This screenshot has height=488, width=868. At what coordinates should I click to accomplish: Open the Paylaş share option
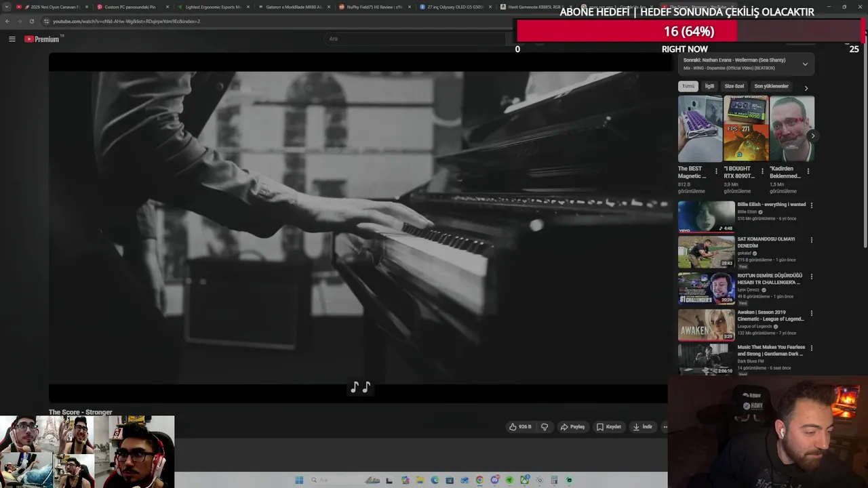[572, 427]
